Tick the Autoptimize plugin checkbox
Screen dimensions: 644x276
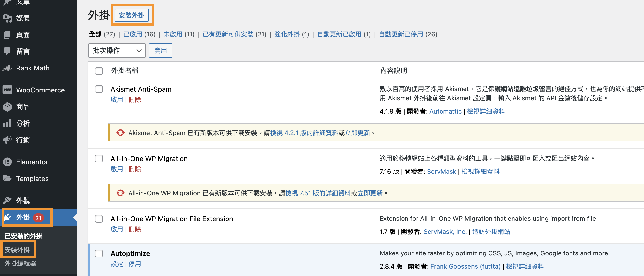tap(99, 253)
